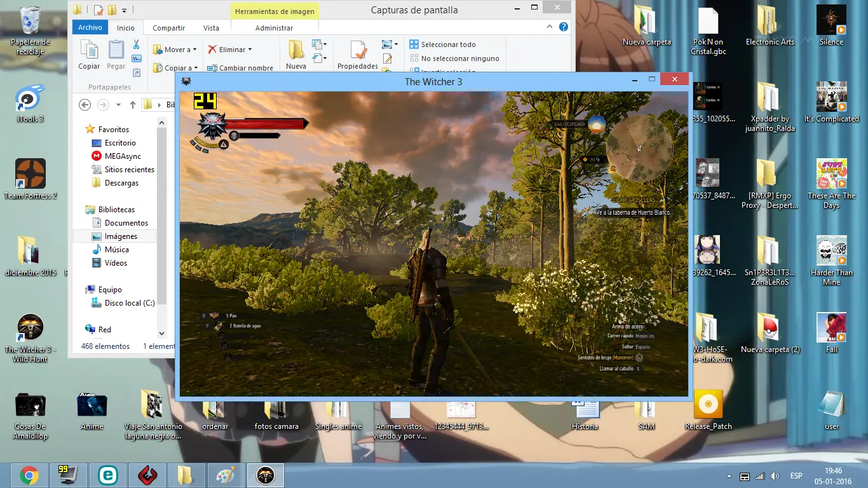Image resolution: width=868 pixels, height=488 pixels.
Task: Click the weather sun icon beside the minimap
Action: tap(596, 125)
